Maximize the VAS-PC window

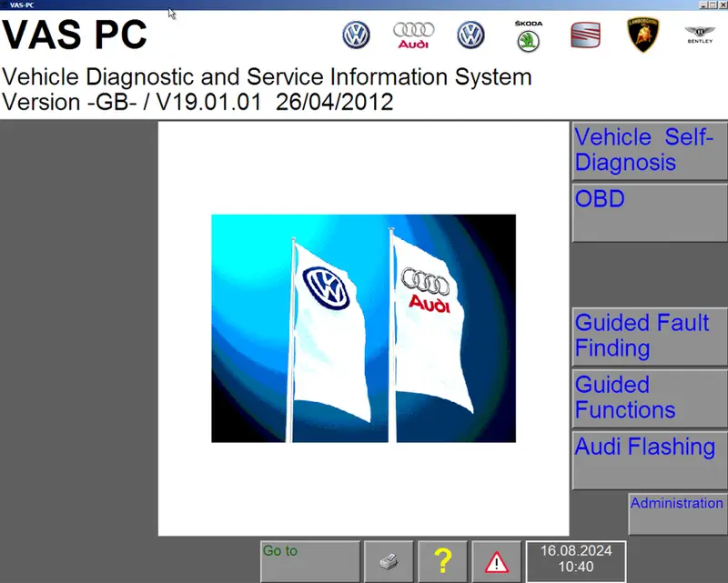point(713,5)
